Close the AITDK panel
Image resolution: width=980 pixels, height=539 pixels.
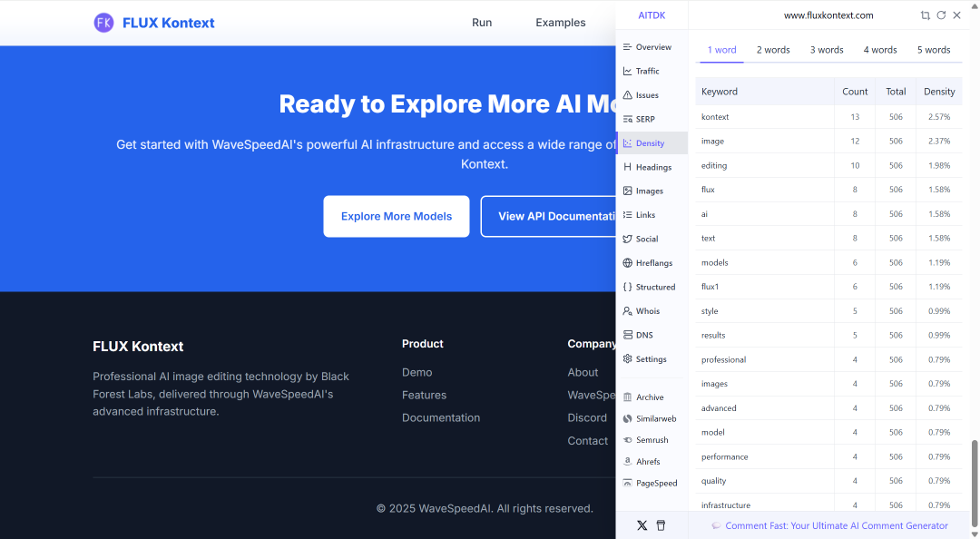click(957, 15)
